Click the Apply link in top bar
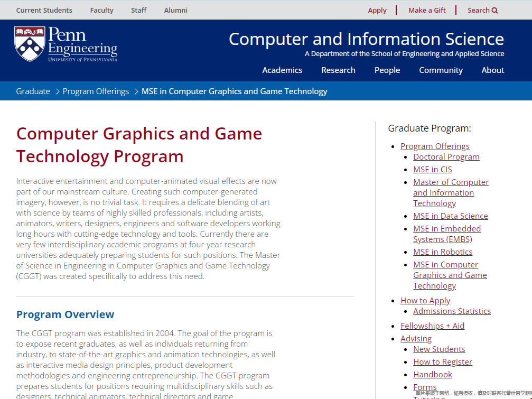This screenshot has height=399, width=532. [x=377, y=10]
